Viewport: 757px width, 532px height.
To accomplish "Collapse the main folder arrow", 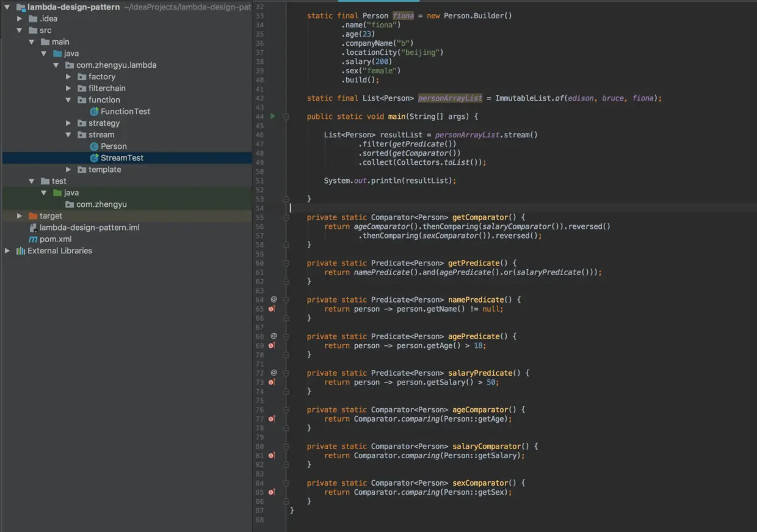I will click(32, 42).
